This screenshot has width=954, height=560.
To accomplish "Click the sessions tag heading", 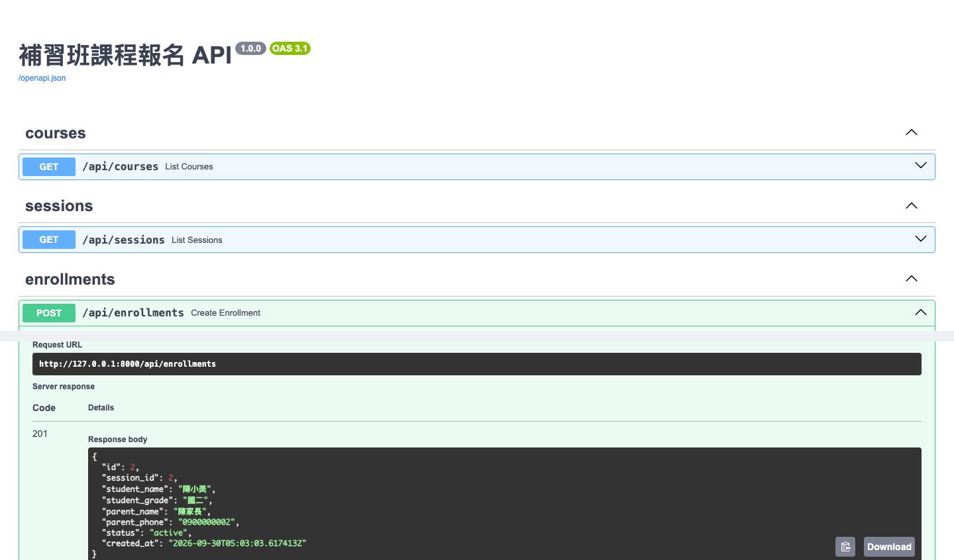I will tap(59, 206).
